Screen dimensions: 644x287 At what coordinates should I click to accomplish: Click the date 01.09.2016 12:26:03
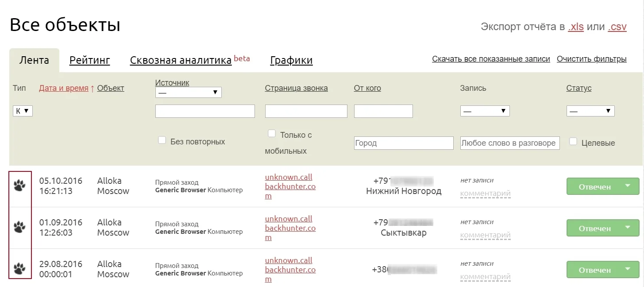[61, 228]
